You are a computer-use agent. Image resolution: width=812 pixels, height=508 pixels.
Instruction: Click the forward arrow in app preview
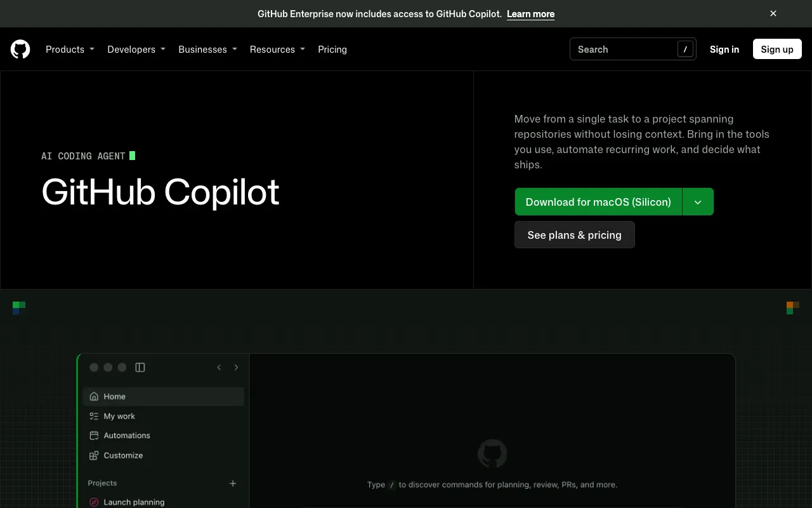[236, 367]
